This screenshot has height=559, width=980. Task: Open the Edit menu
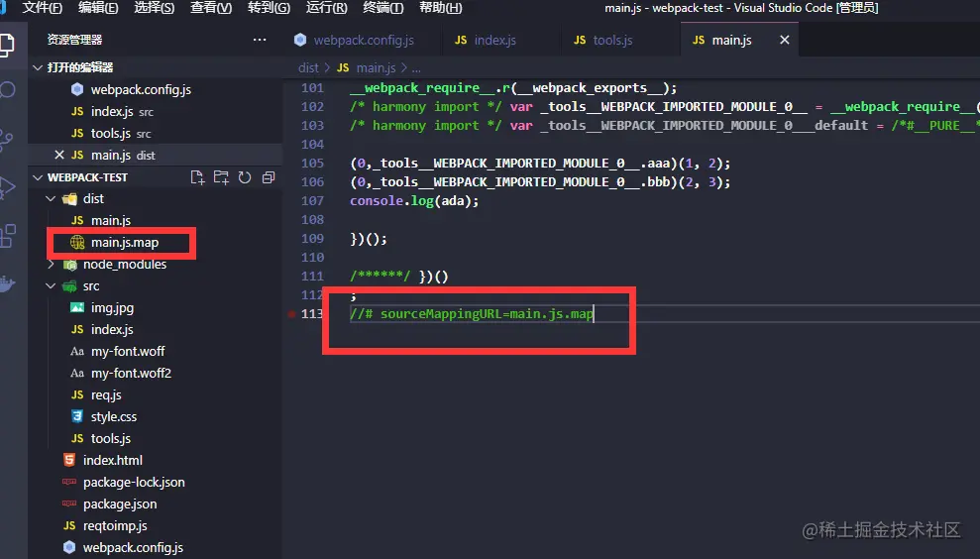(x=98, y=8)
